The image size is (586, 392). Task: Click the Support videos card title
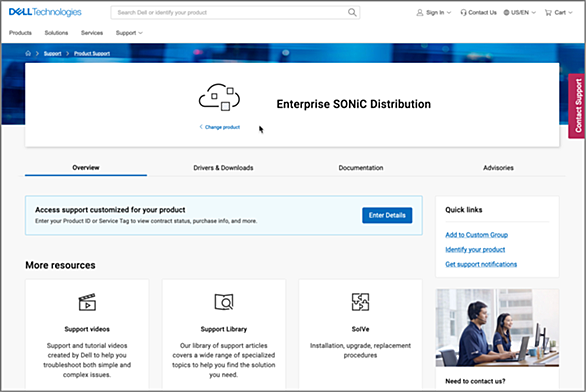point(87,329)
